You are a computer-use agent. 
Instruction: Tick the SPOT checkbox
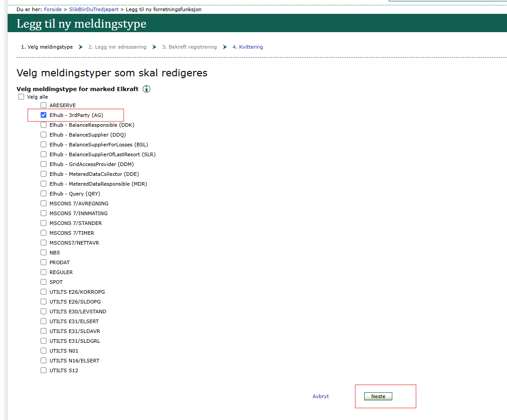coord(44,282)
